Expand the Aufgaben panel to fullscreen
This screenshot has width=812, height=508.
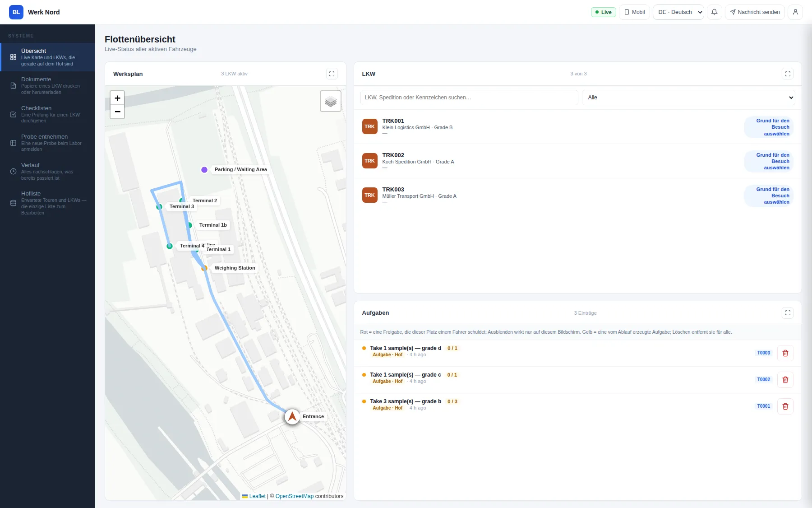pos(788,313)
